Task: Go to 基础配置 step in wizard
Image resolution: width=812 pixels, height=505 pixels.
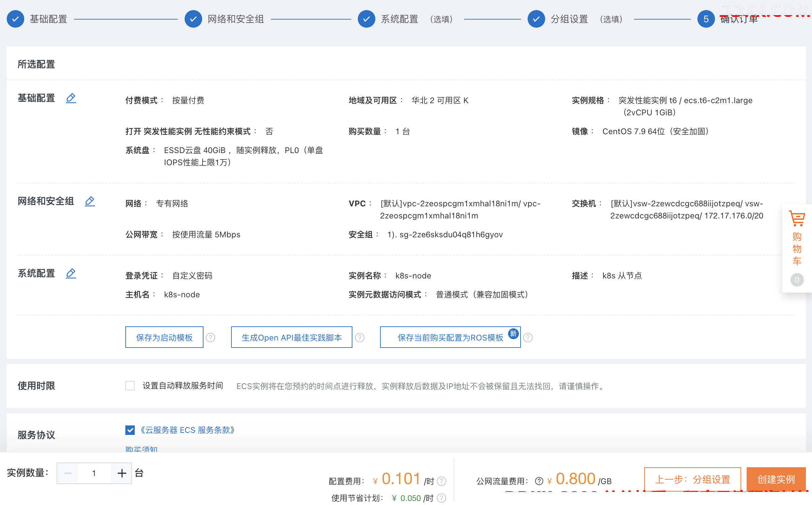Action: click(49, 19)
